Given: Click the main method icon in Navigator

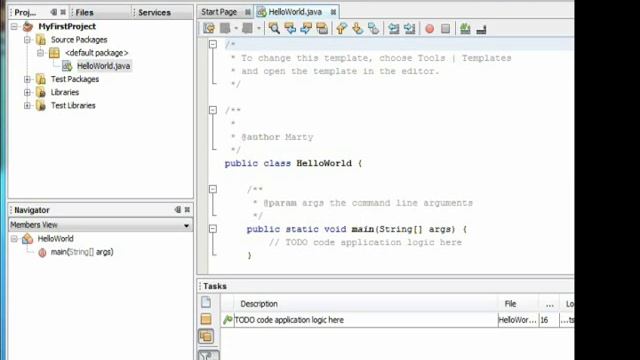Looking at the screenshot, I should pyautogui.click(x=42, y=253).
